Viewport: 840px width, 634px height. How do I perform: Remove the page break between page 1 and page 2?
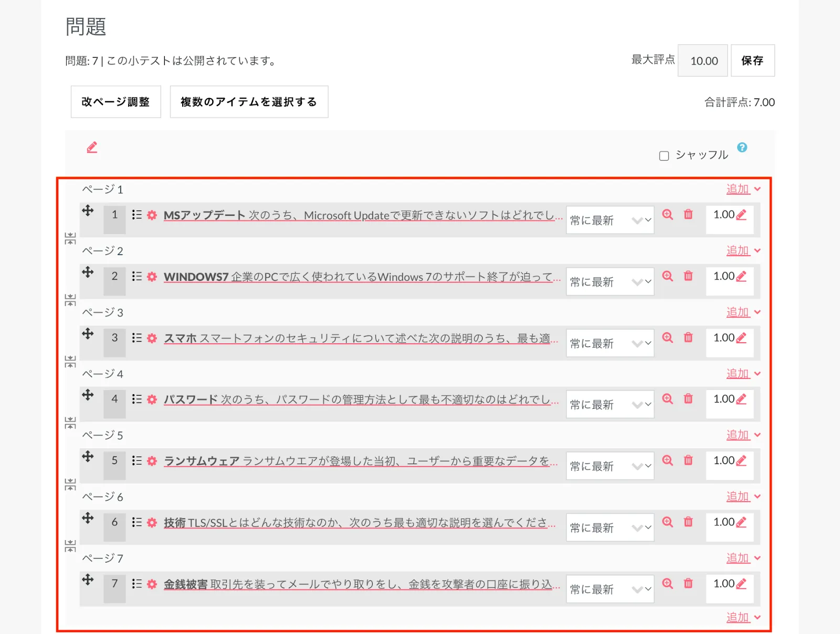pyautogui.click(x=70, y=239)
